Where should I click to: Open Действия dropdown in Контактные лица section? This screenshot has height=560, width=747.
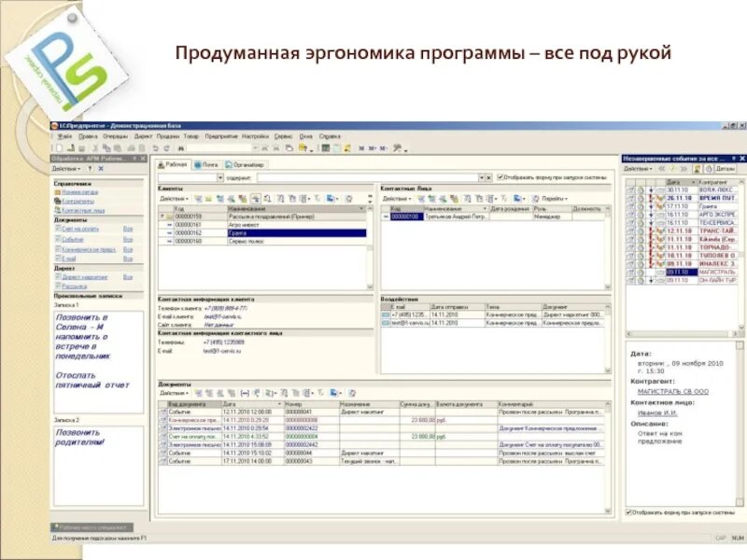click(x=397, y=199)
